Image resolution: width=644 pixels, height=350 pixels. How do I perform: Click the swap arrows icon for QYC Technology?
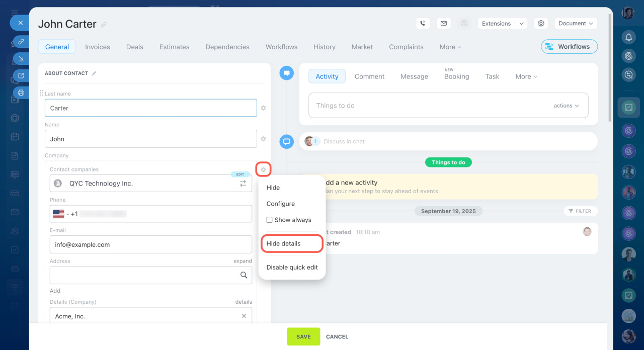coord(243,184)
